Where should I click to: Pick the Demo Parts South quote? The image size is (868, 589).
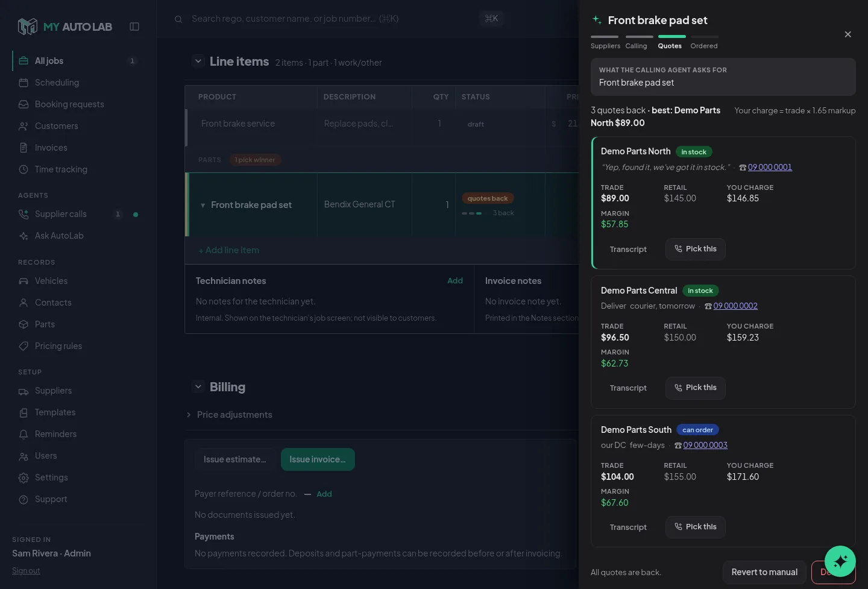click(x=696, y=527)
